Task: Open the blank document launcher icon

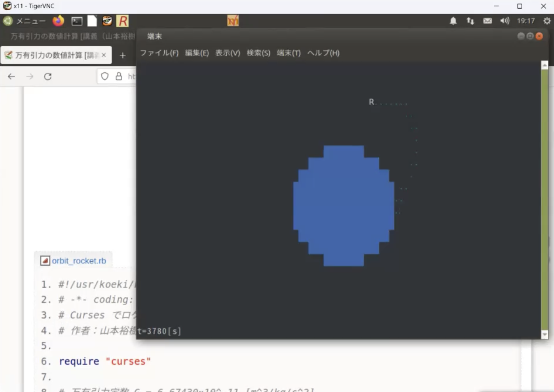Action: pyautogui.click(x=92, y=21)
